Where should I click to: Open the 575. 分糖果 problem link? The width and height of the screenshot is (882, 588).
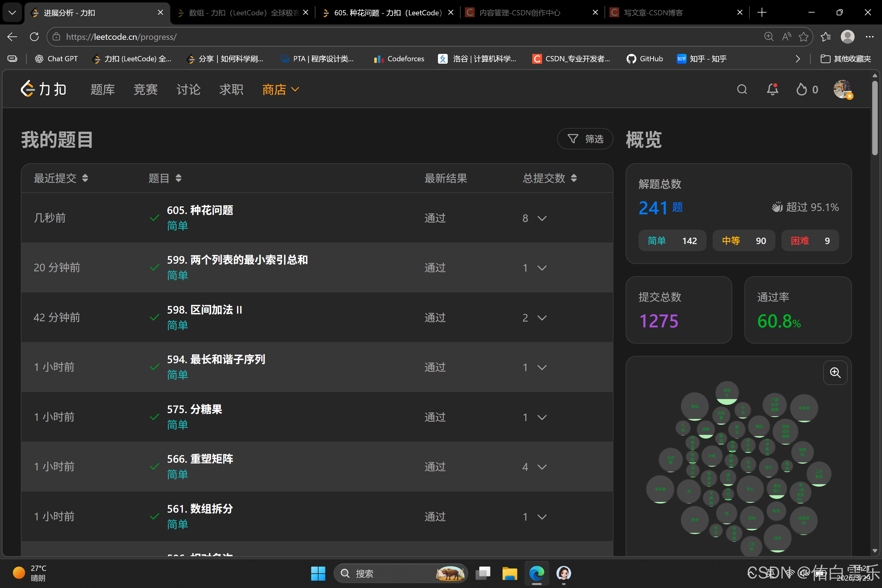(x=194, y=409)
